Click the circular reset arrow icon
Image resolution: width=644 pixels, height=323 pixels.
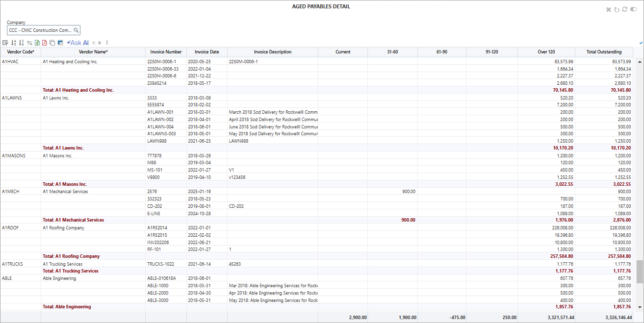[x=617, y=9]
